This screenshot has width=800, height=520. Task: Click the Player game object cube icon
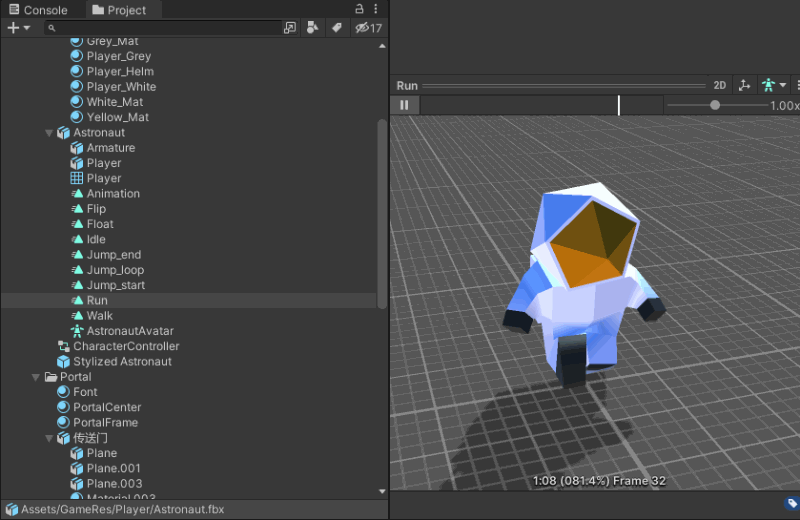pos(77,163)
